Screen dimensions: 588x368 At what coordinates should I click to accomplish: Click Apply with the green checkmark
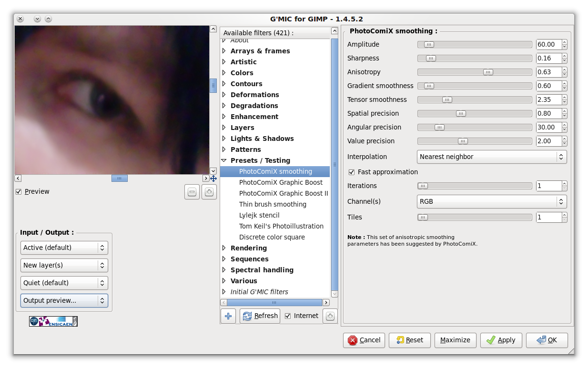tap(501, 340)
